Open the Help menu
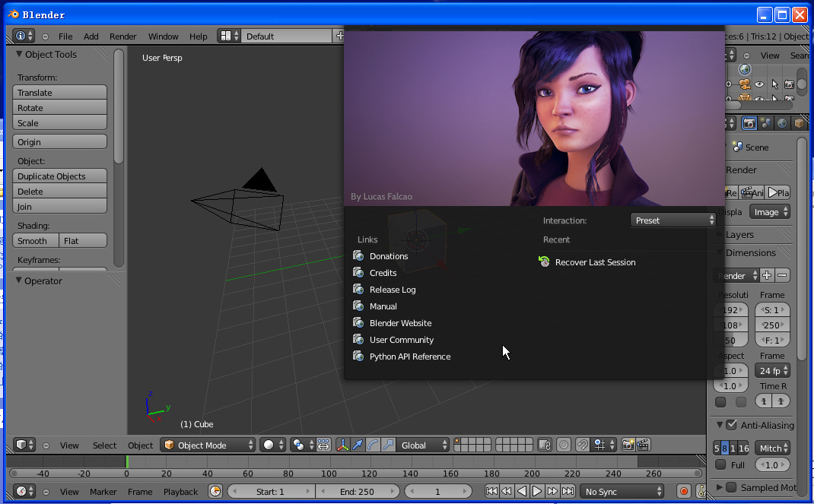This screenshot has height=504, width=814. tap(197, 36)
